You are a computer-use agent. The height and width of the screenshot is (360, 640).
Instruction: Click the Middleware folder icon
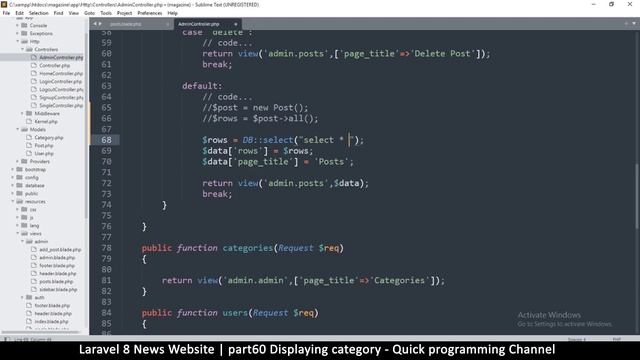click(29, 113)
